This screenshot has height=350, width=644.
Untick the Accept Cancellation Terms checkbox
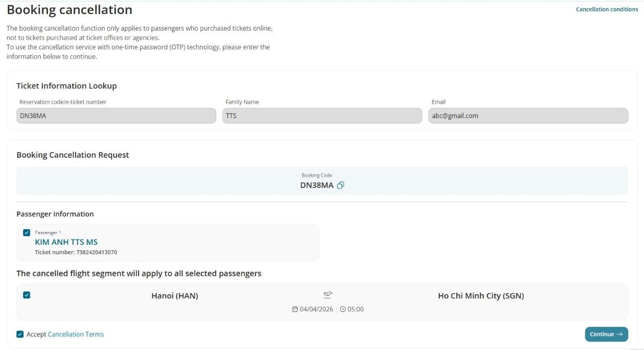(20, 334)
